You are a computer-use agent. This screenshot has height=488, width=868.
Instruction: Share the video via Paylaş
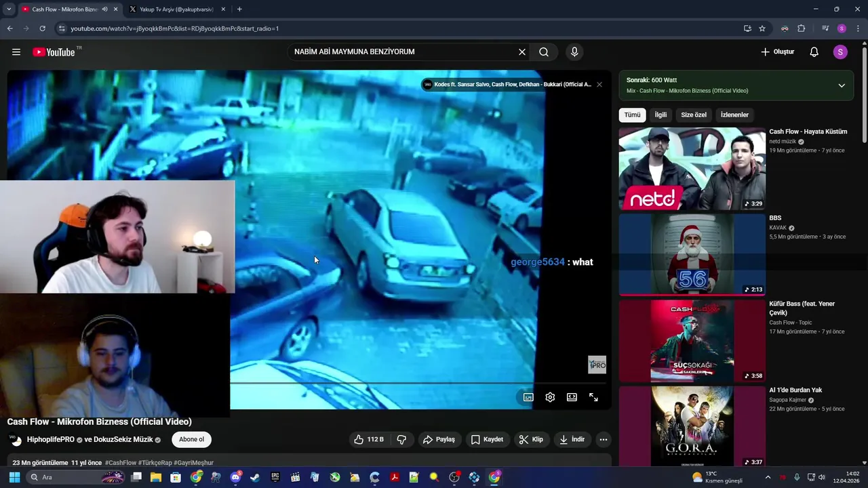point(439,439)
